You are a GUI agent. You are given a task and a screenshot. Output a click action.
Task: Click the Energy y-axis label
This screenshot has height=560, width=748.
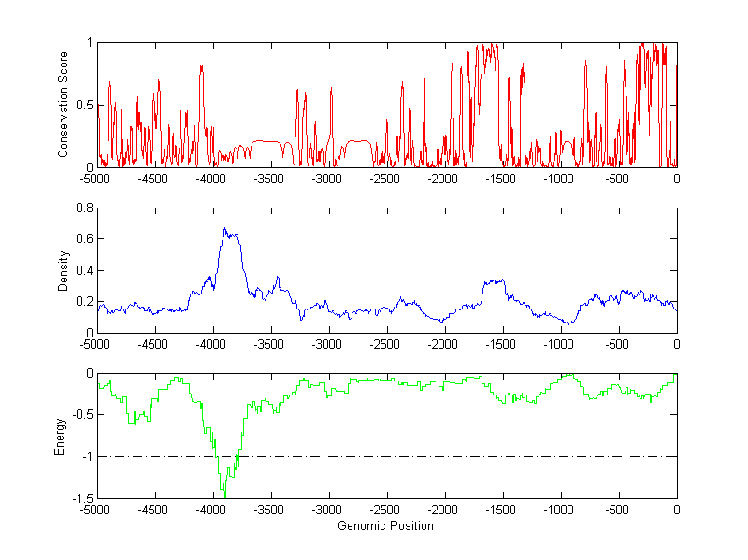60,436
